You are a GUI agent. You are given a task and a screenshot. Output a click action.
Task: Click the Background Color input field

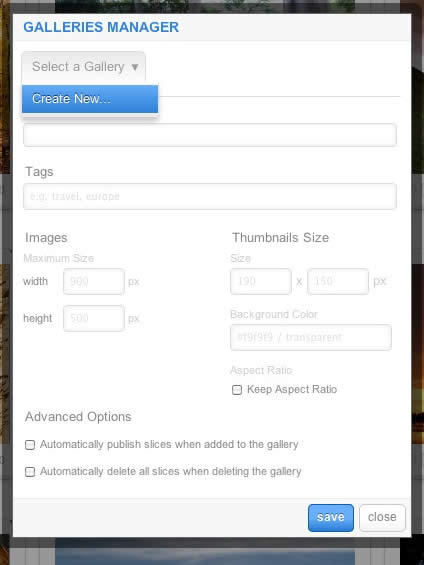click(x=311, y=337)
